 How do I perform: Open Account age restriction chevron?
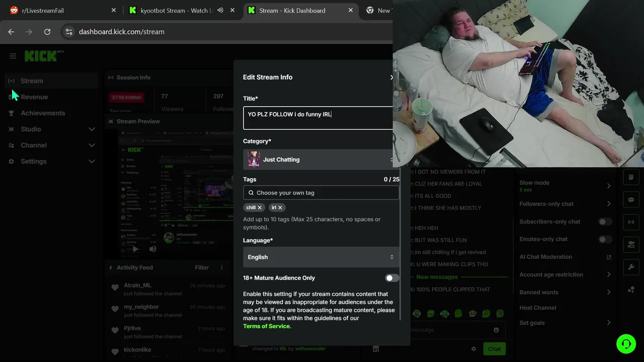tap(609, 275)
